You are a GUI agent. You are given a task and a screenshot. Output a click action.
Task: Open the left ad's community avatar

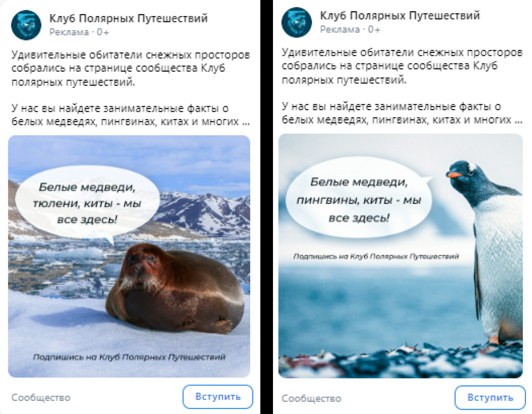pyautogui.click(x=26, y=25)
